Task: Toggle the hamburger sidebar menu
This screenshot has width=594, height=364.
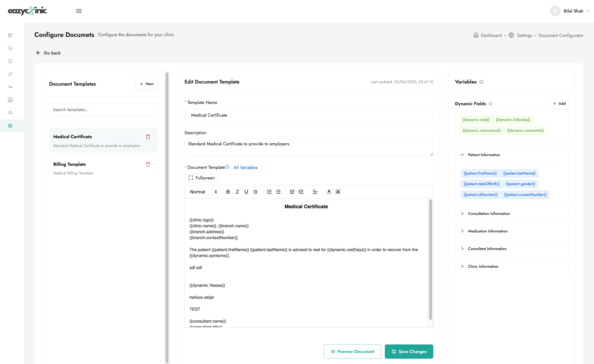Action: (79, 11)
